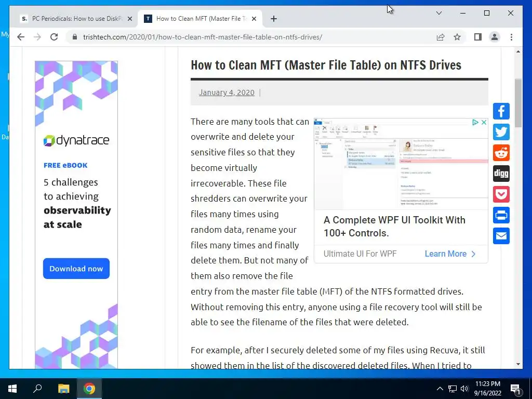This screenshot has width=532, height=399.
Task: Click 'FREE eBOOK' text in ad
Action: point(65,165)
